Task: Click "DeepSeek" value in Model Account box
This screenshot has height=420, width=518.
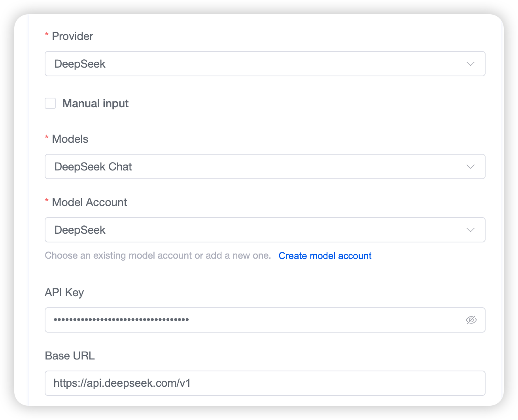Action: 80,230
